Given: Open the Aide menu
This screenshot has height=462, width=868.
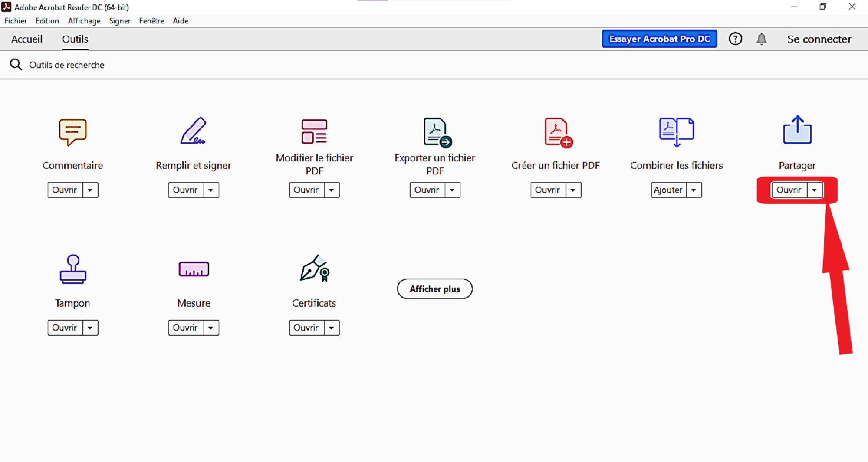Looking at the screenshot, I should coord(181,21).
